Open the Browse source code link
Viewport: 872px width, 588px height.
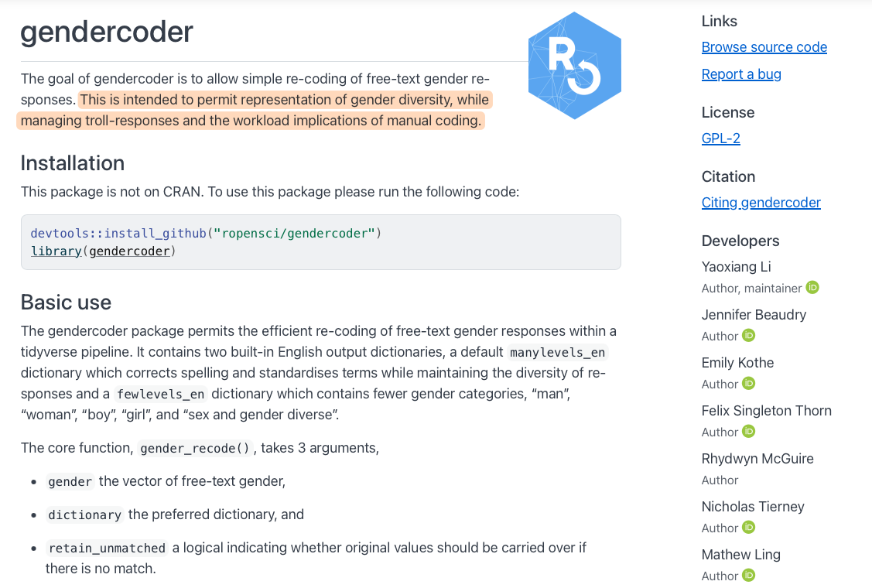(764, 47)
